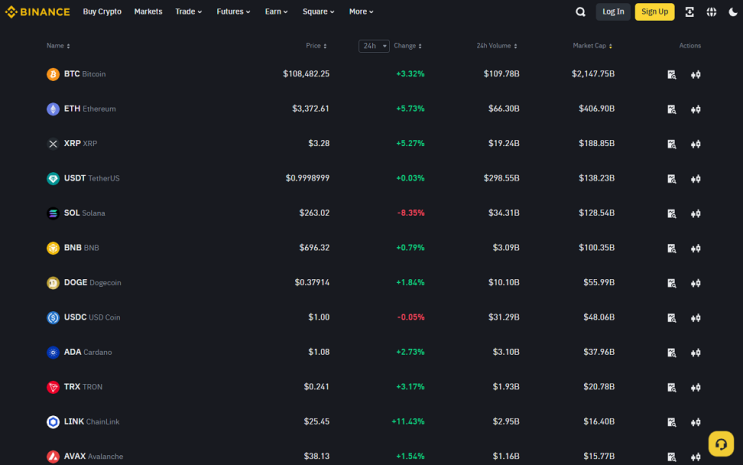Open the SOL detail icon in Actions
The width and height of the screenshot is (743, 465).
671,214
